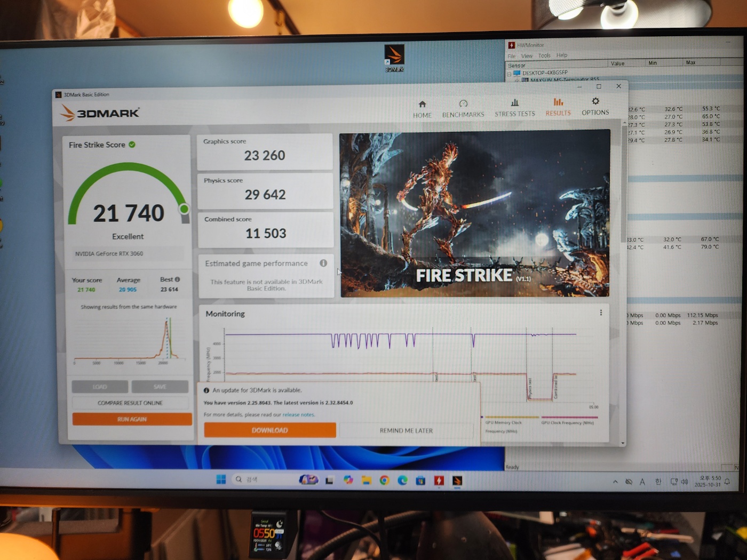
Task: Show hidden system tray icons
Action: click(615, 482)
